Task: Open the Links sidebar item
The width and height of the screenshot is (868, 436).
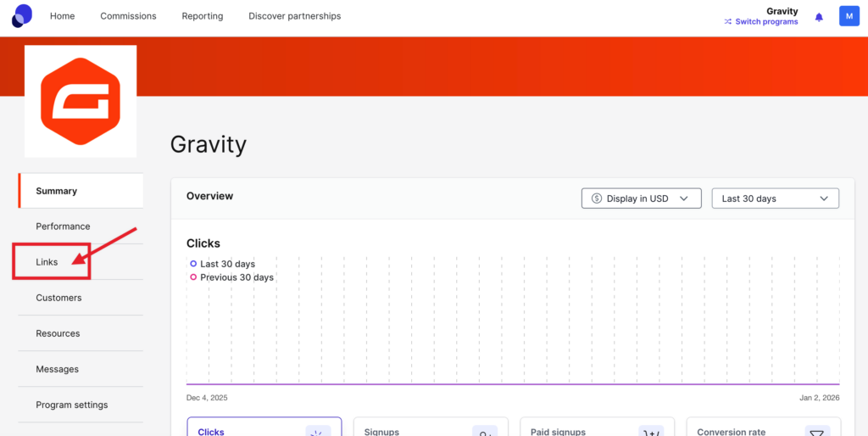Action: pyautogui.click(x=47, y=262)
